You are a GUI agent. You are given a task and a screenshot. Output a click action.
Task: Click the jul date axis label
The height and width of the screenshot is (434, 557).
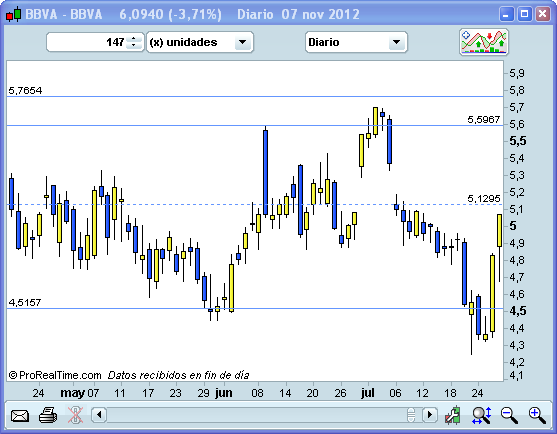click(x=368, y=393)
